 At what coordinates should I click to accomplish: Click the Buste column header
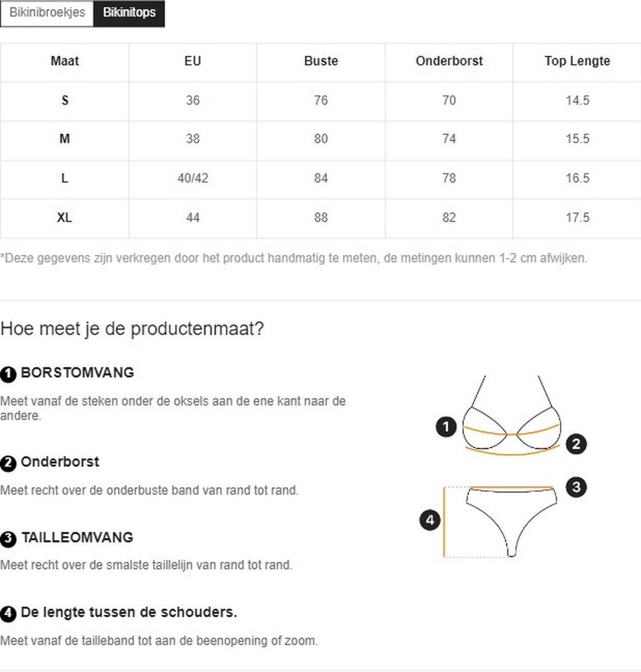320,62
